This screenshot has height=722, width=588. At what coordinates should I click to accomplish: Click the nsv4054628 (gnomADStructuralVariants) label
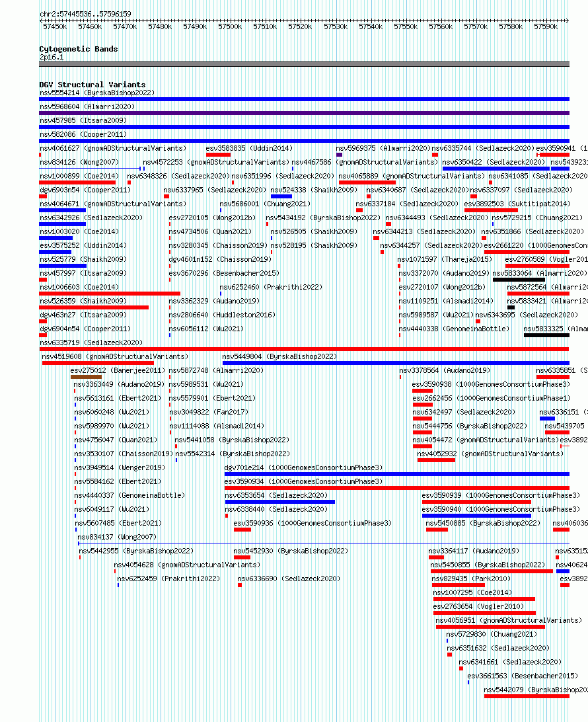point(187,565)
